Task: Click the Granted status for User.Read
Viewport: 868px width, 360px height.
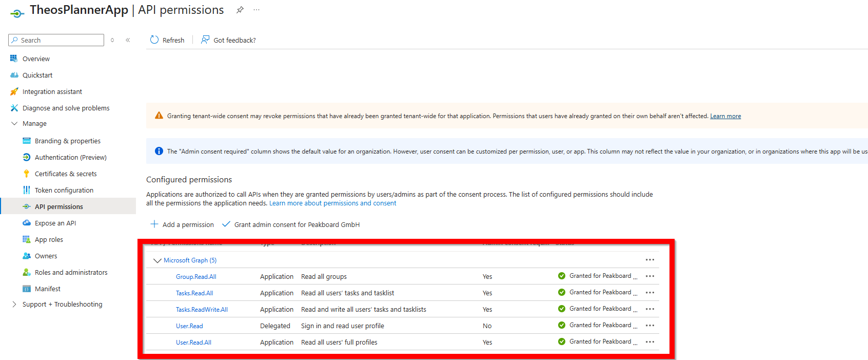Action: point(598,325)
